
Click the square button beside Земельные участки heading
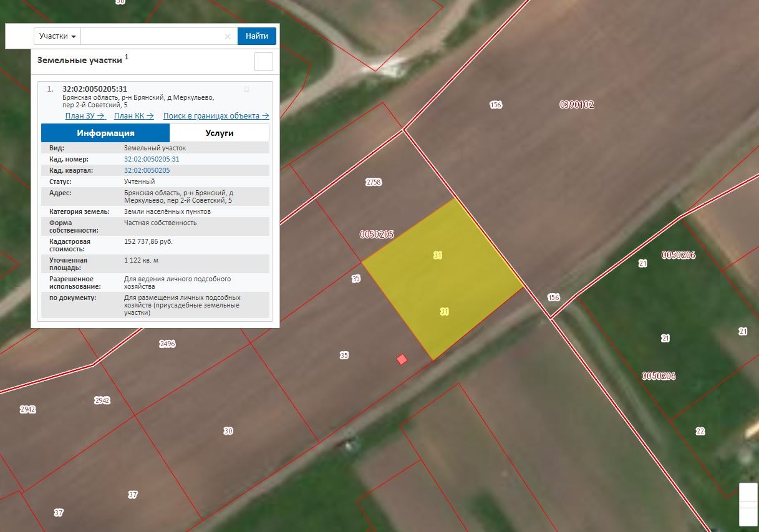pyautogui.click(x=264, y=62)
